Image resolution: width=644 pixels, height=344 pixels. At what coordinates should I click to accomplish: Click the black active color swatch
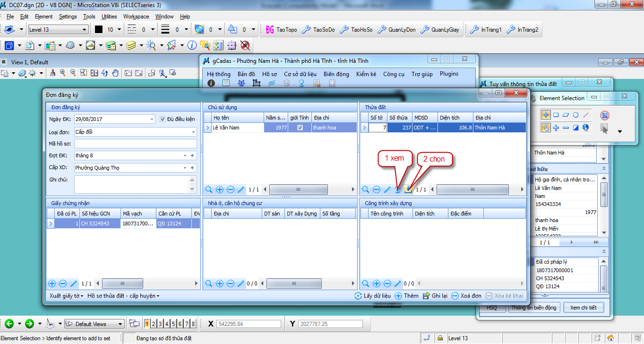(x=98, y=30)
